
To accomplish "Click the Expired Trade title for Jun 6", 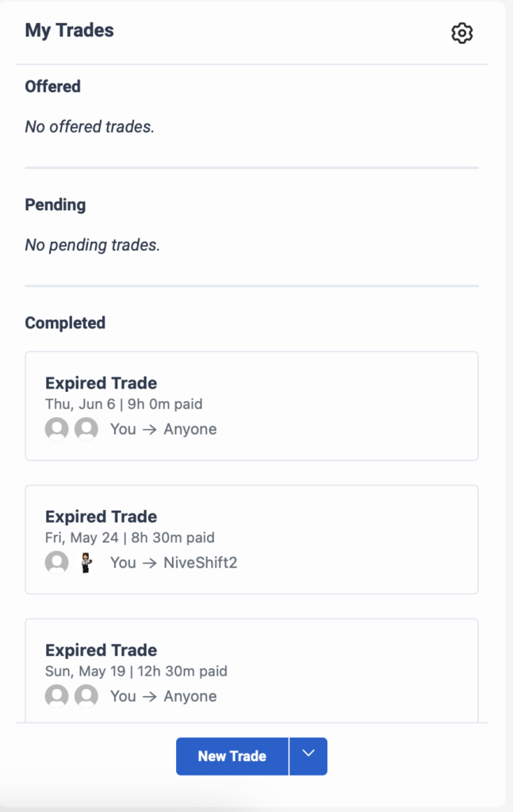I will pyautogui.click(x=101, y=383).
